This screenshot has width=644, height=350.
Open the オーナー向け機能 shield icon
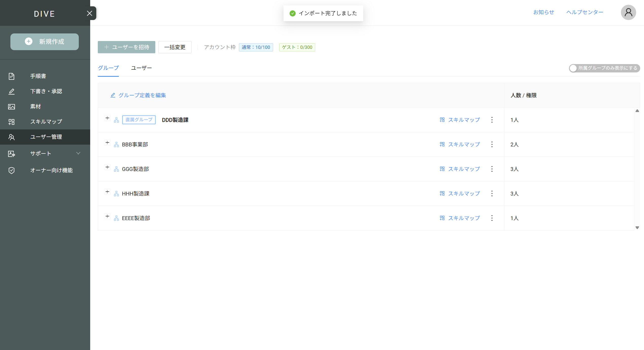click(11, 170)
